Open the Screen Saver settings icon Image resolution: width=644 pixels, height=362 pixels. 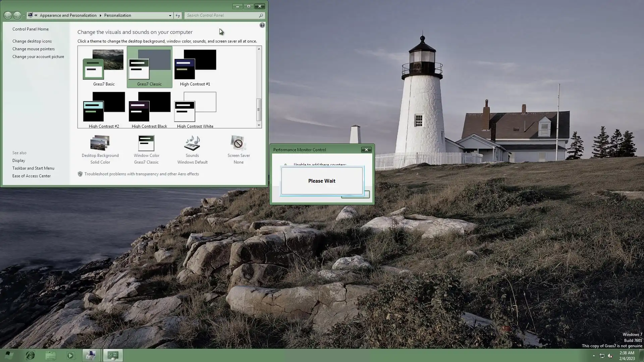click(x=238, y=143)
